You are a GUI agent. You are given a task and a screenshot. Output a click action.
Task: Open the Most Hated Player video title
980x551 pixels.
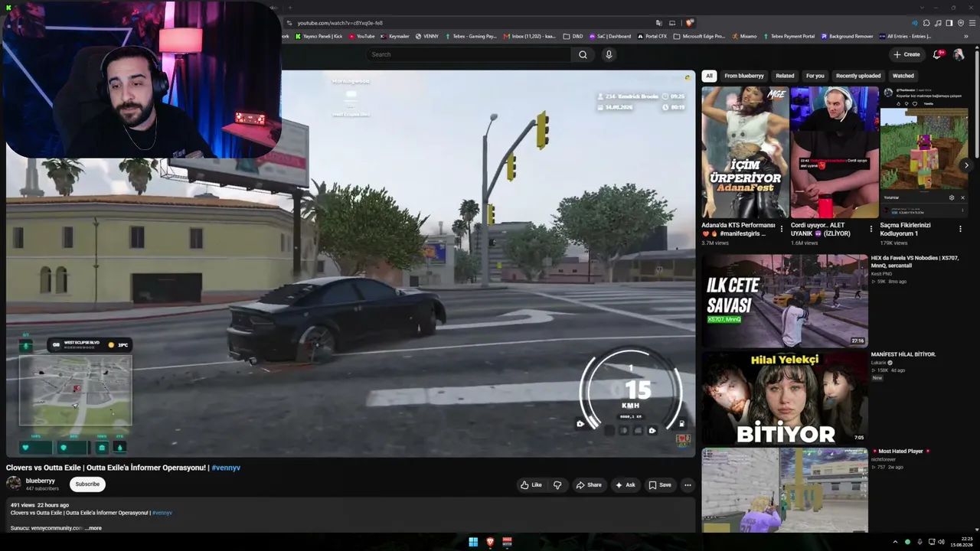(900, 452)
